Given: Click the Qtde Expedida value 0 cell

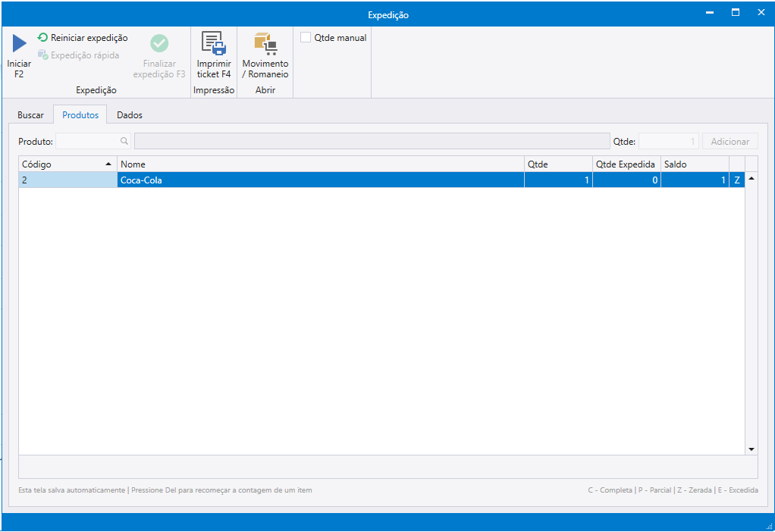Looking at the screenshot, I should (x=626, y=180).
